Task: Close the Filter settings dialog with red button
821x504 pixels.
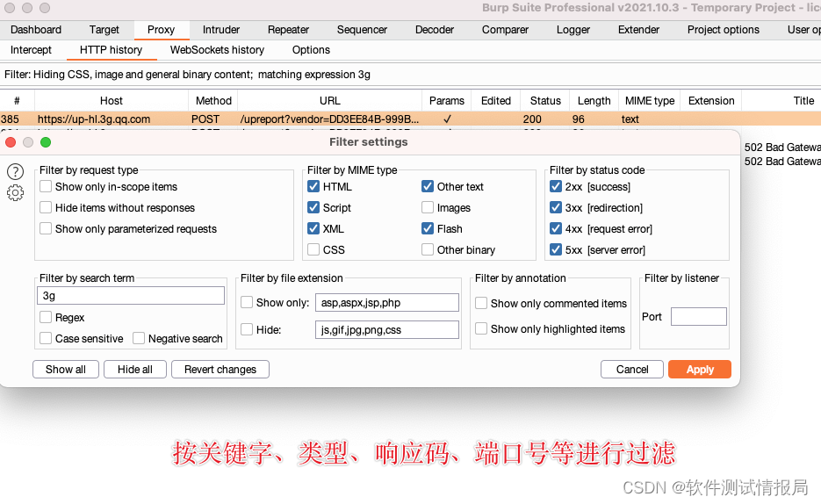Action: click(11, 142)
